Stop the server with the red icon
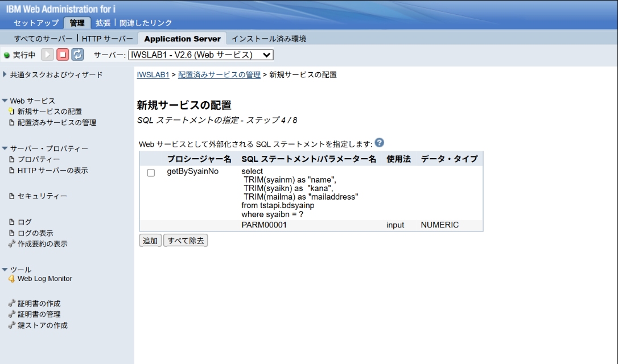Screen dimensions: 618x364 [x=62, y=55]
